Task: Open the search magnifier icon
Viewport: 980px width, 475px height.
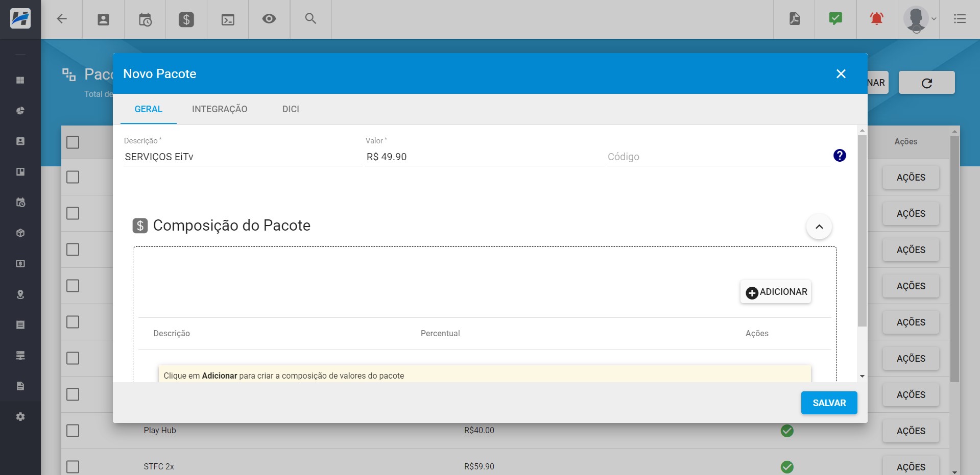Action: click(x=310, y=19)
